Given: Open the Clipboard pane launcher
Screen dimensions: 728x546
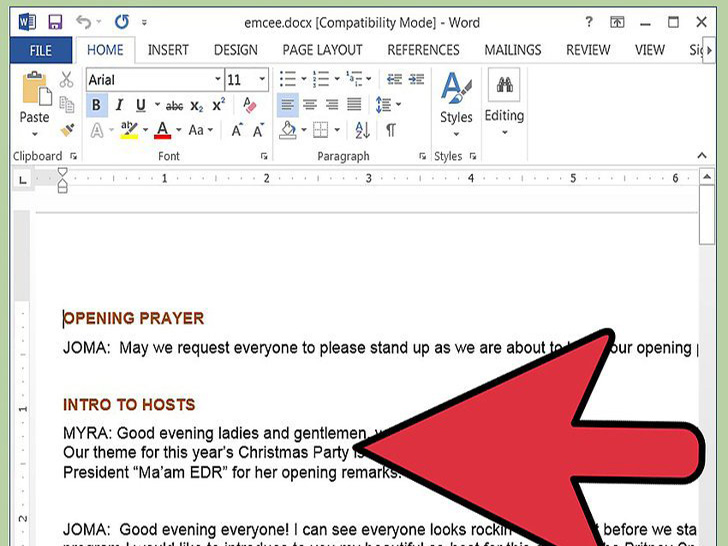Looking at the screenshot, I should [x=73, y=156].
